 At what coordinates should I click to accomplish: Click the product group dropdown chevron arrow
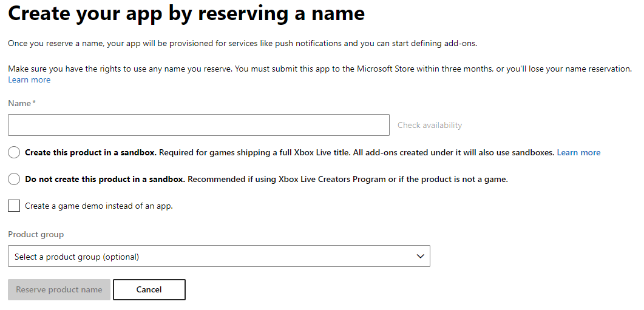point(420,256)
